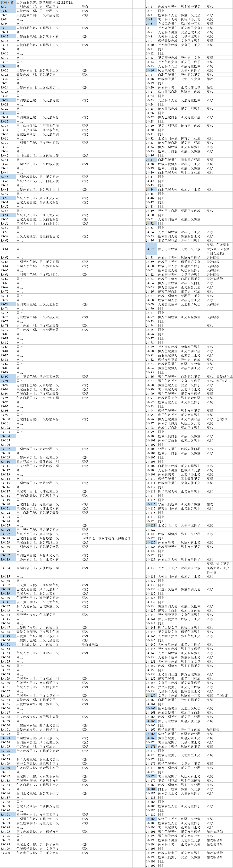Click row label 33-180

(x=8, y=768)
